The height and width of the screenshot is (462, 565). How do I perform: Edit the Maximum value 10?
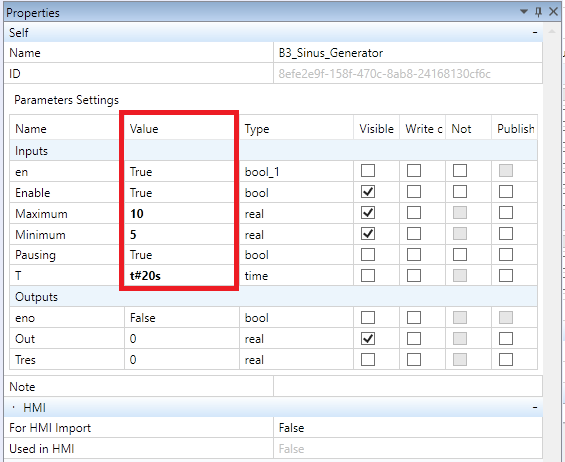[182, 213]
